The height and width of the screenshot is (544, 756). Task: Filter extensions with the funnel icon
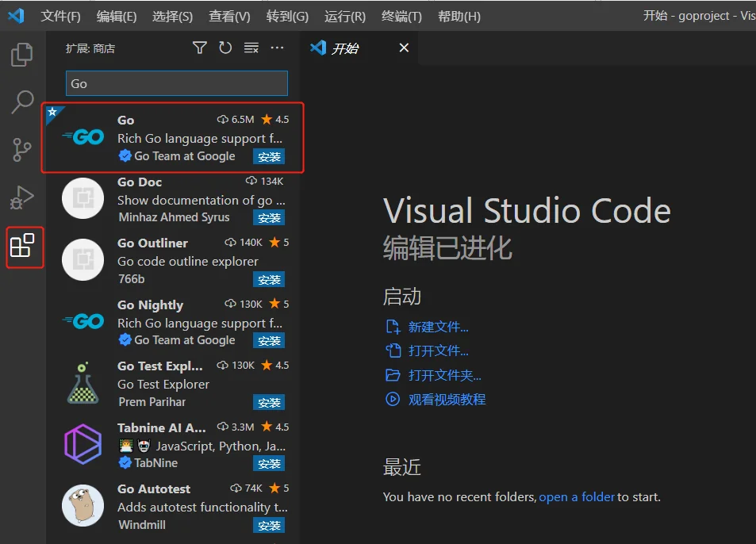(200, 48)
